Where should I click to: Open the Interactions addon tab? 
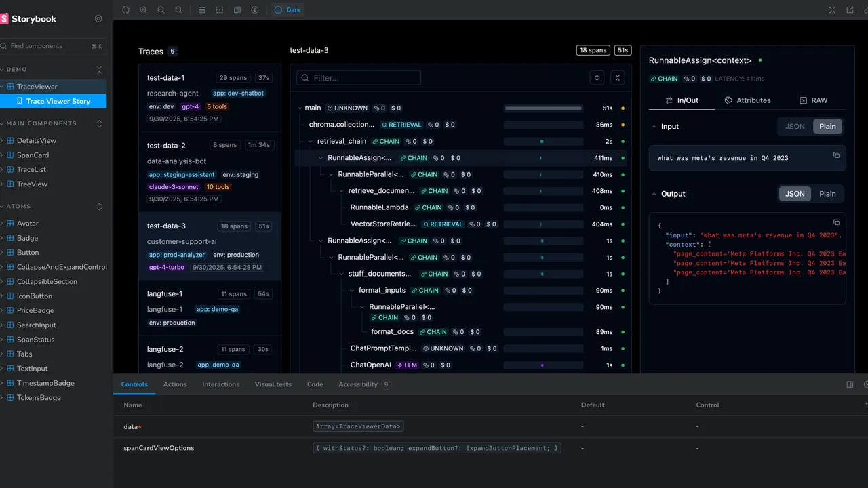[220, 384]
